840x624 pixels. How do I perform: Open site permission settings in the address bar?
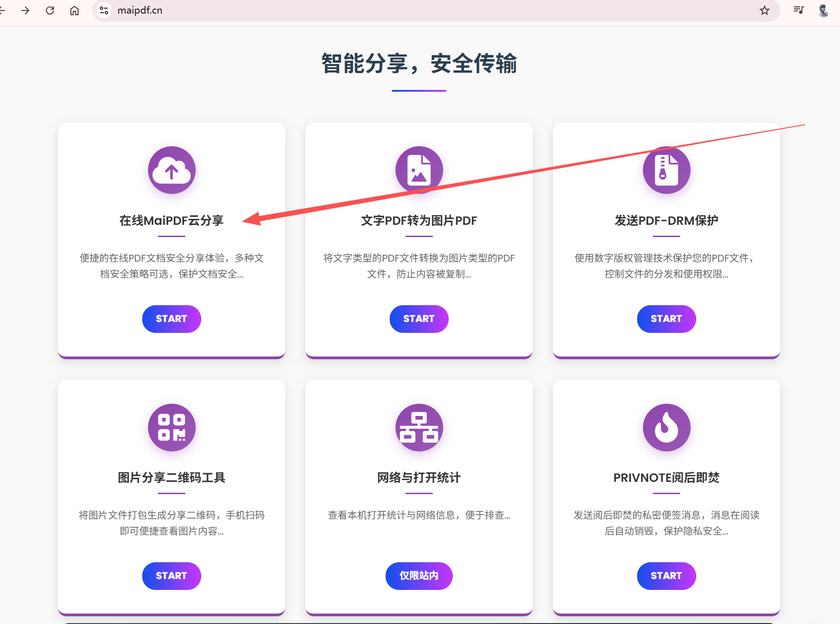pyautogui.click(x=104, y=10)
